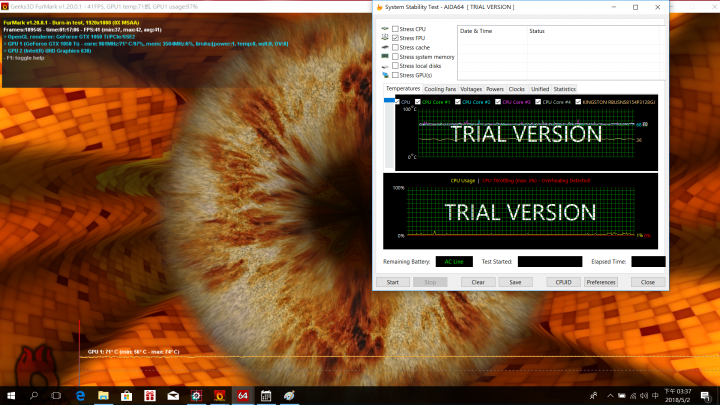Open the red gift box taskbar app
This screenshot has height=405, width=720.
[150, 395]
